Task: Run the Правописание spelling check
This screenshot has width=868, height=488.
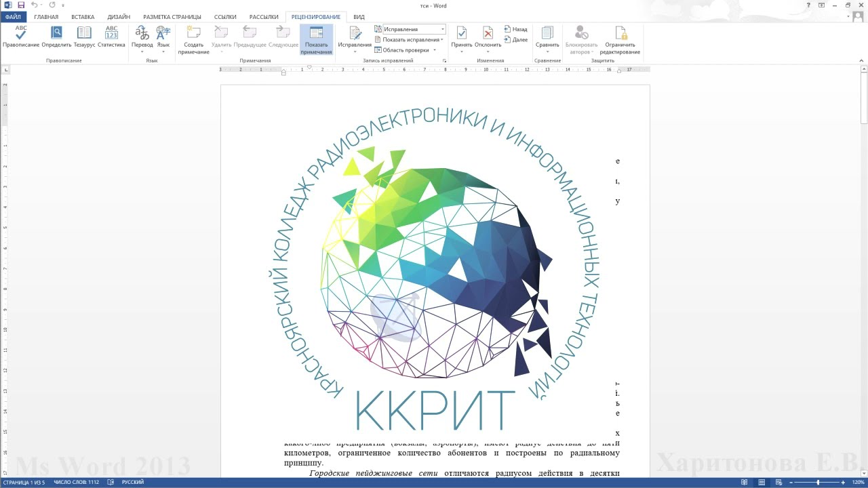Action: click(21, 37)
